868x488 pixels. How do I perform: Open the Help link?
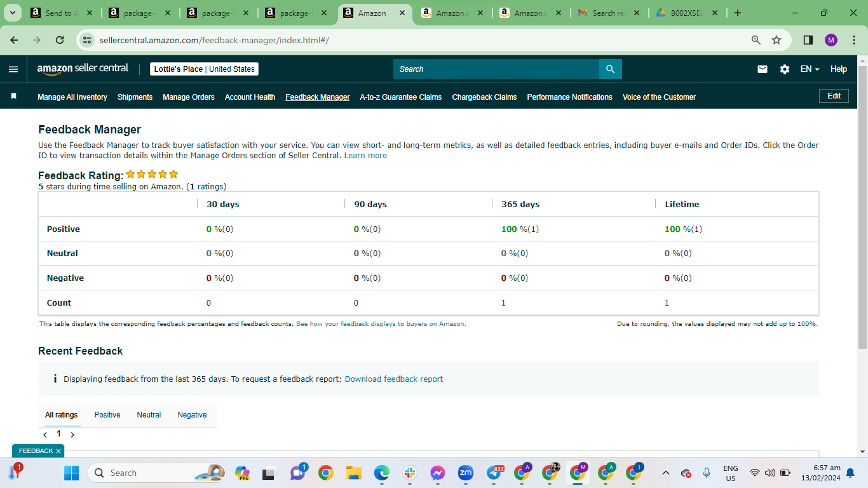click(x=839, y=69)
